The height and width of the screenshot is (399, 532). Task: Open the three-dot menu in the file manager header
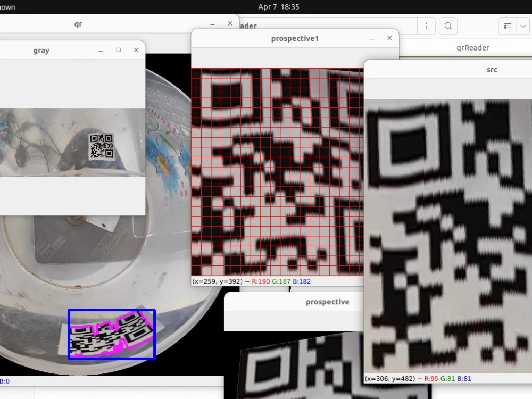pyautogui.click(x=427, y=26)
